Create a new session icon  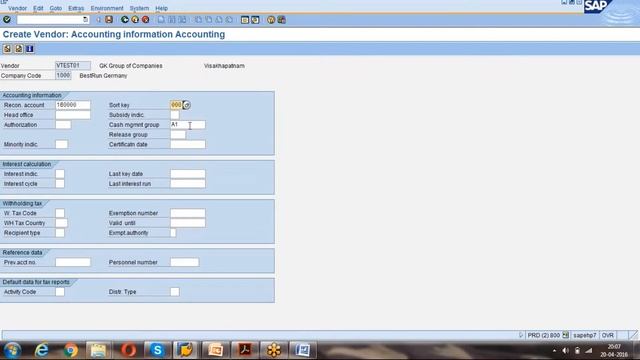[244, 20]
